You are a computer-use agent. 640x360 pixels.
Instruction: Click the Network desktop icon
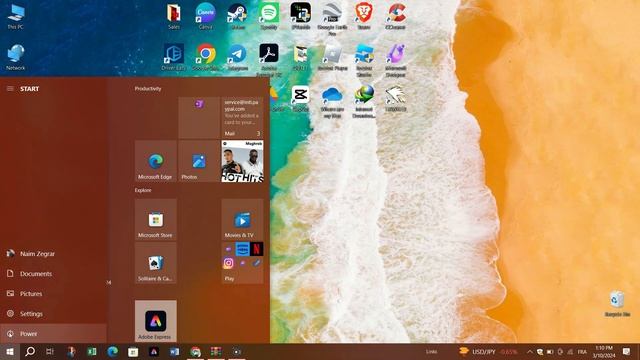[x=16, y=58]
